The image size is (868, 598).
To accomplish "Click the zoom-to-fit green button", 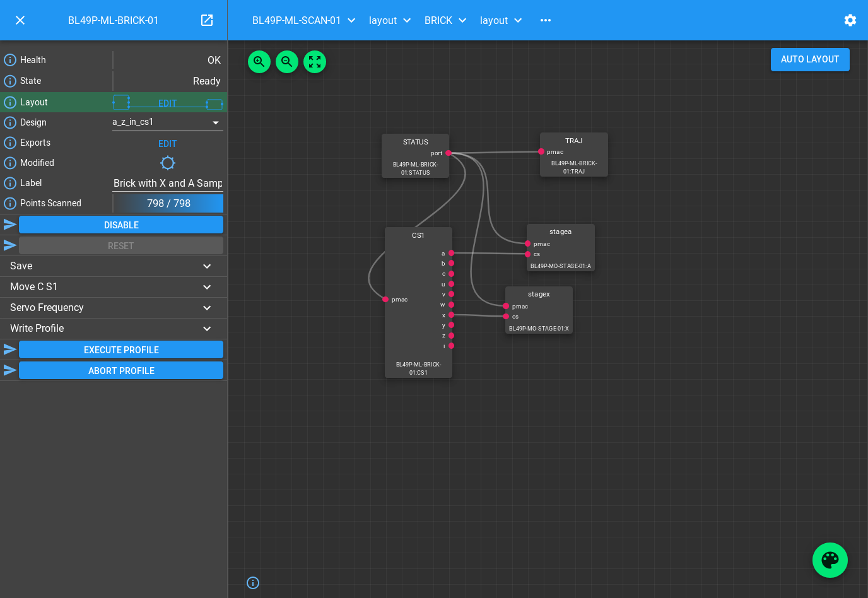I will pos(315,62).
